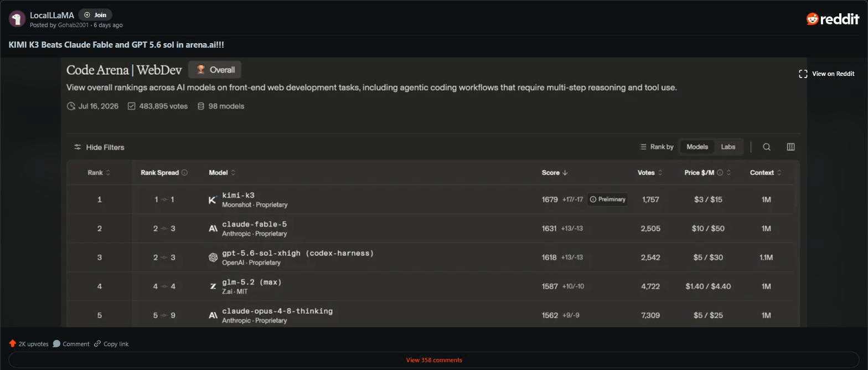Open the LocalLLaMA subreddit avatar
Image resolution: width=868 pixels, height=370 pixels.
(17, 19)
